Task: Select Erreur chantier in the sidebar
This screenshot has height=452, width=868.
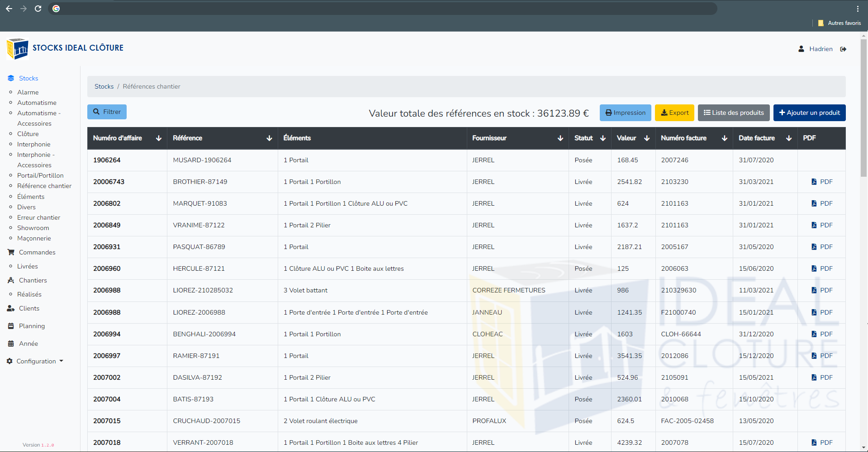Action: [38, 217]
